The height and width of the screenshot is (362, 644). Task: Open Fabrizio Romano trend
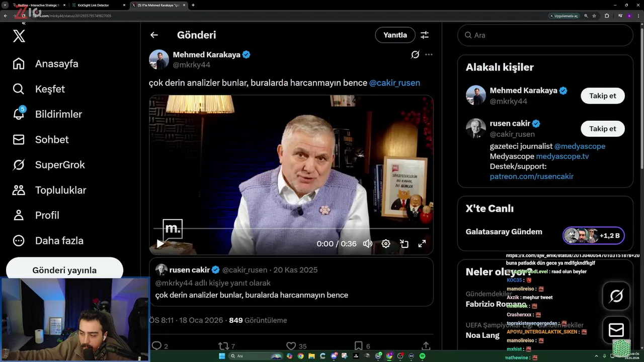[496, 304]
